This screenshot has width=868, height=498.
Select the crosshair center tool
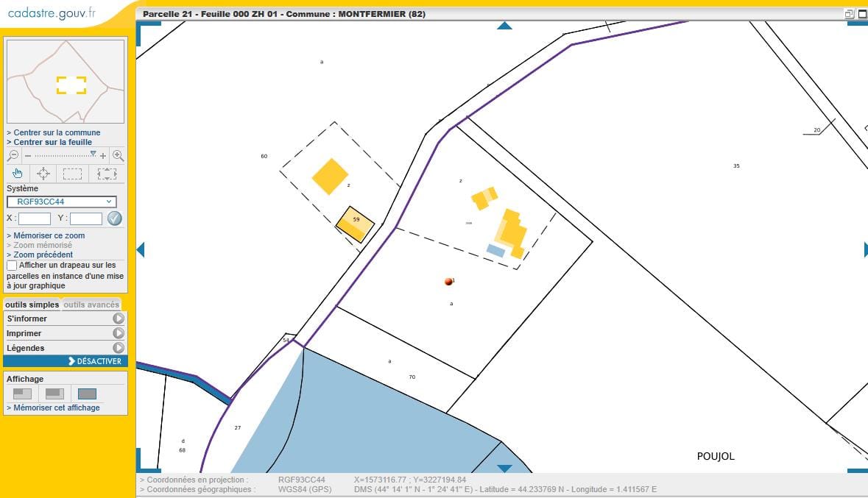pos(43,174)
